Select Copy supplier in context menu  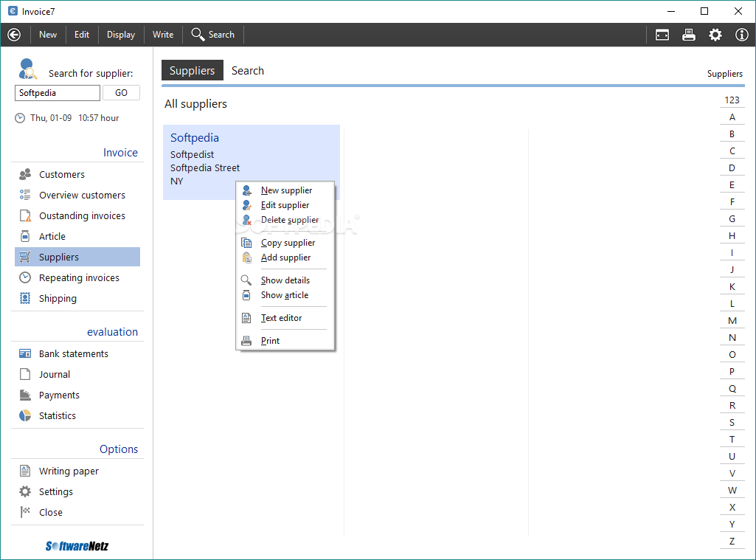pyautogui.click(x=288, y=243)
